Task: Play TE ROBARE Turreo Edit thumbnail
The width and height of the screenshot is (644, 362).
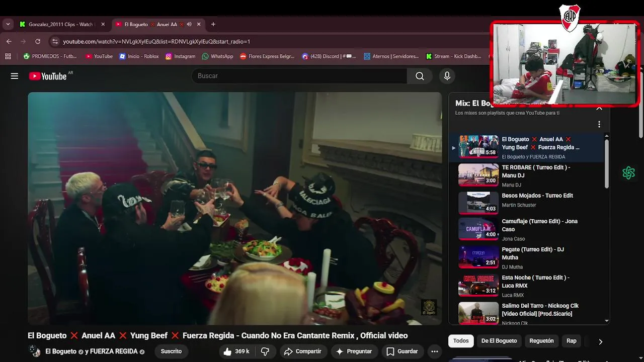Action: (x=478, y=175)
